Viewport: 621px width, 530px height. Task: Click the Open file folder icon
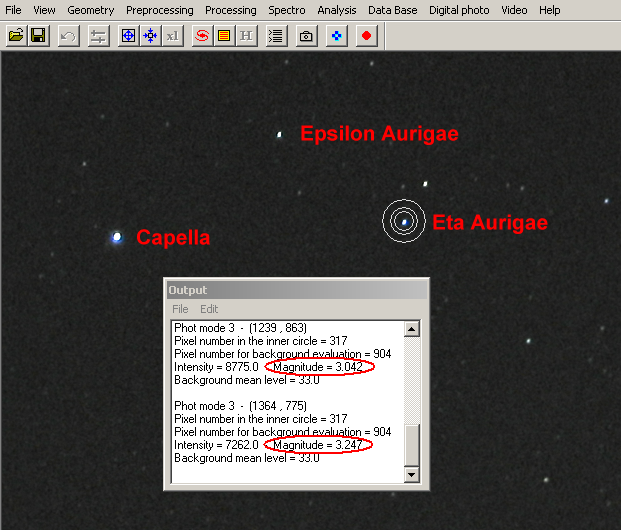16,36
